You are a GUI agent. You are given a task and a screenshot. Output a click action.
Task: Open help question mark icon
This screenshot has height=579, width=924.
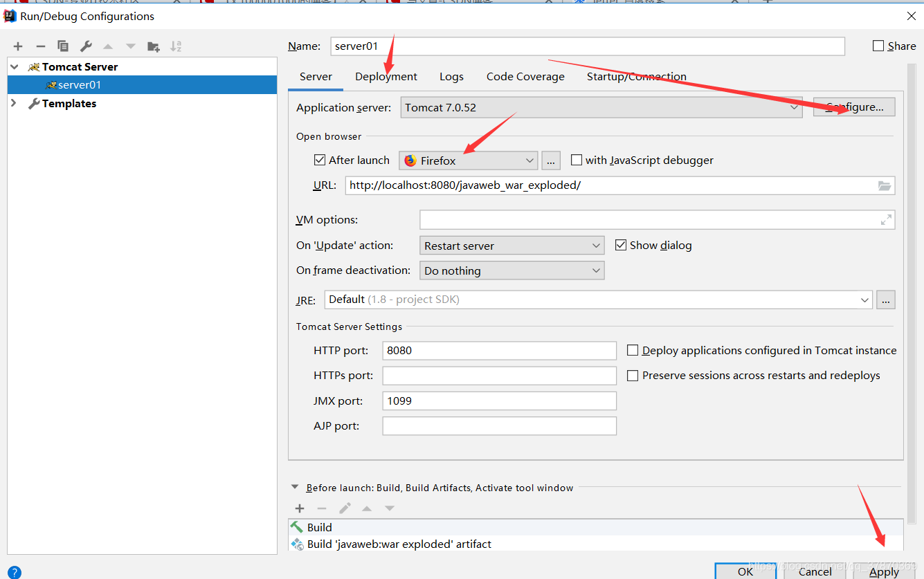coord(14,572)
